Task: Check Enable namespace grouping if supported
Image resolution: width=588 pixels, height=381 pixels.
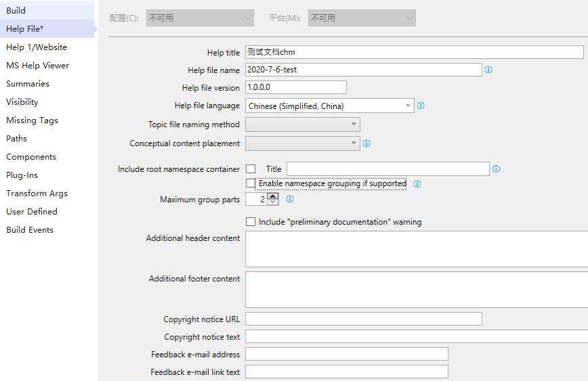Action: [x=251, y=183]
